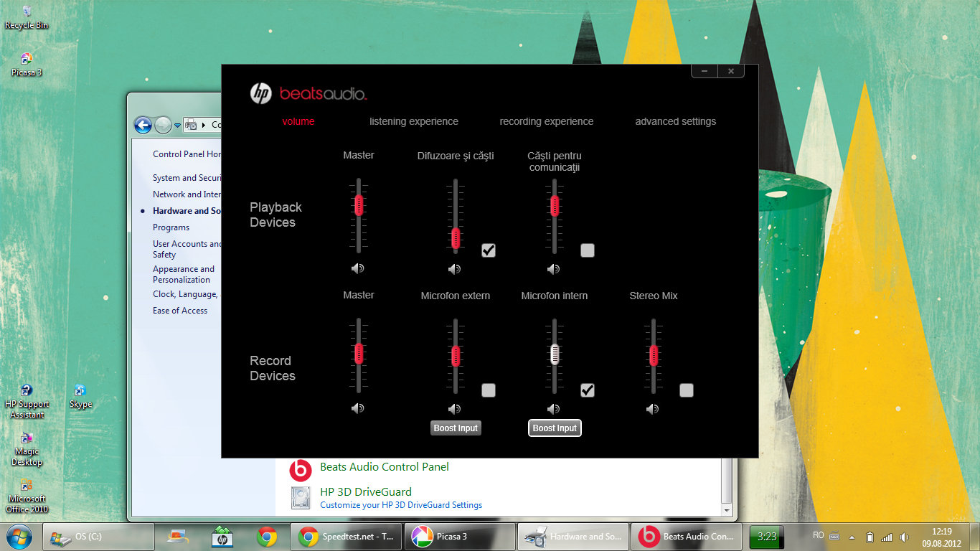Viewport: 980px width, 551px height.
Task: Switch to recording experience tab
Action: [x=547, y=121]
